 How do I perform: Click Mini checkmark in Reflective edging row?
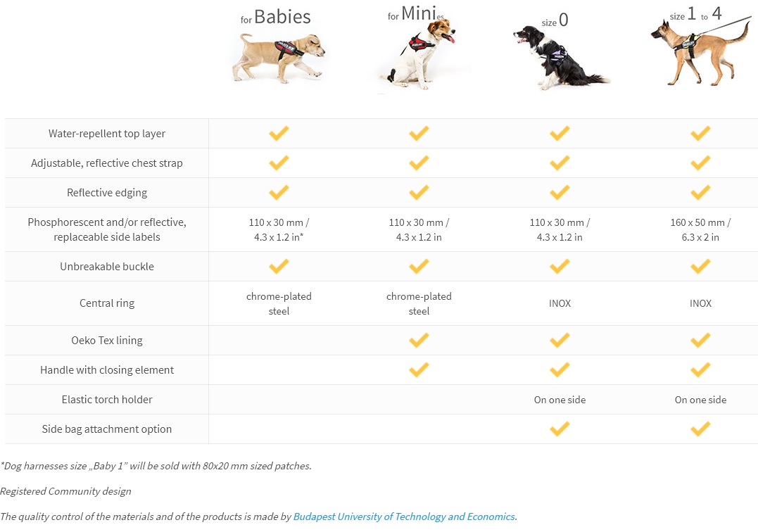(x=419, y=192)
